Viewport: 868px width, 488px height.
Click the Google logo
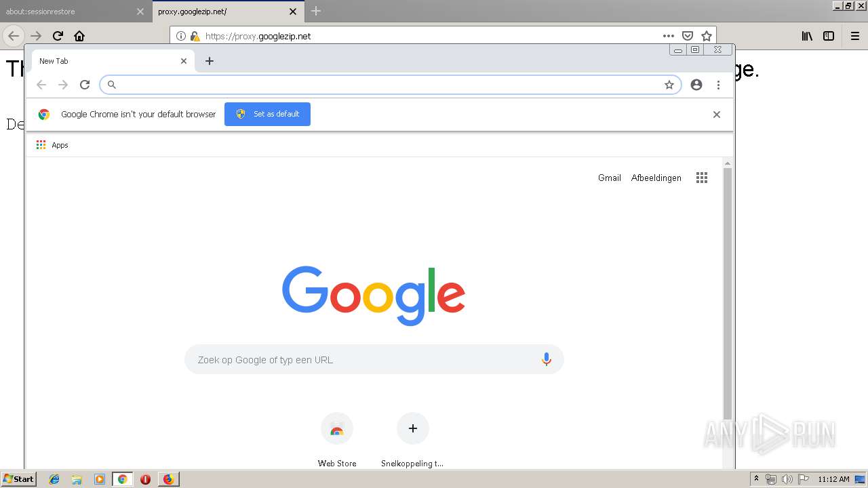pos(374,296)
